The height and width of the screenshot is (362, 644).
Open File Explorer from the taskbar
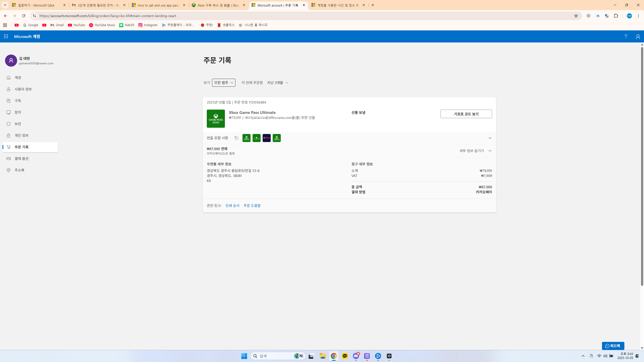coord(323,356)
